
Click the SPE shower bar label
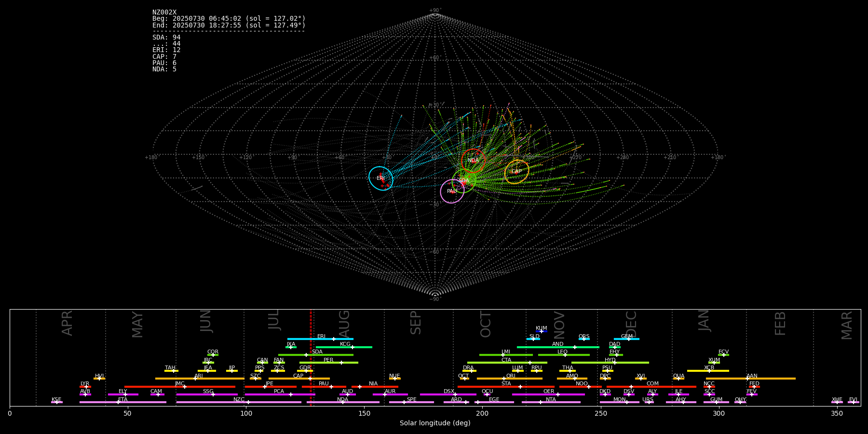click(x=412, y=400)
